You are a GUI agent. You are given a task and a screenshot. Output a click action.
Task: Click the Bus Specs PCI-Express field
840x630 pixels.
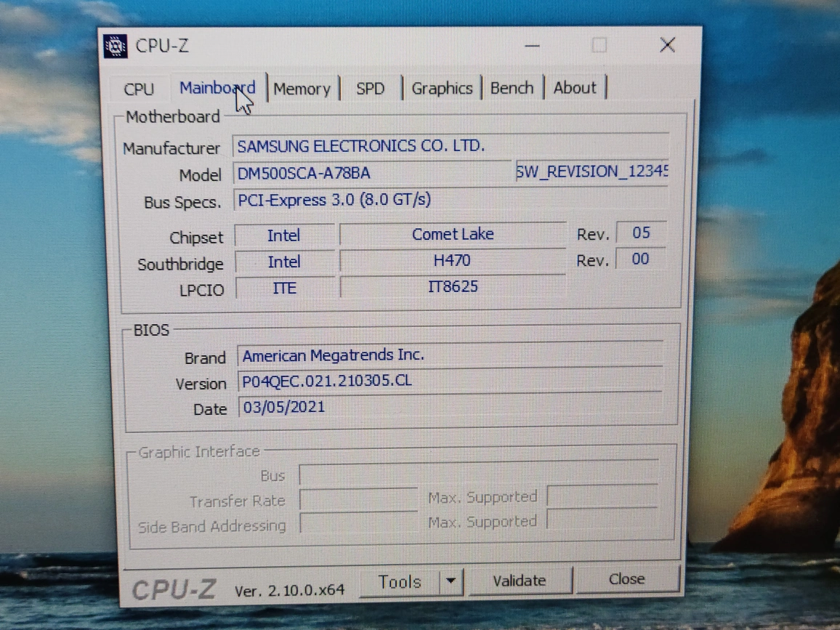click(451, 200)
